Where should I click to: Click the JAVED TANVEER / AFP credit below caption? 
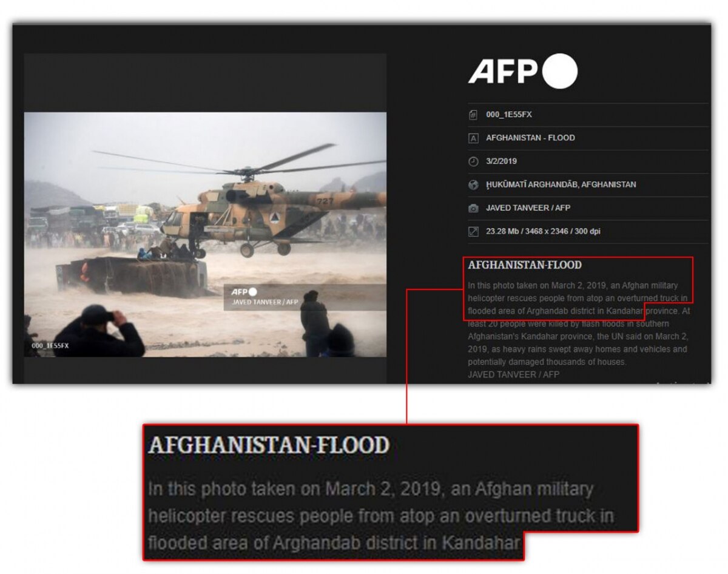(513, 375)
